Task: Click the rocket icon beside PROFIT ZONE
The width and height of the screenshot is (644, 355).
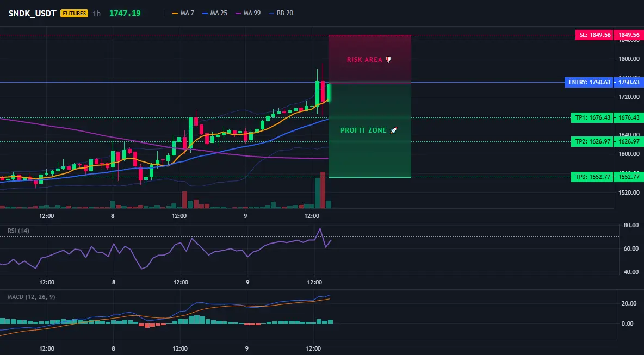Action: coord(393,130)
